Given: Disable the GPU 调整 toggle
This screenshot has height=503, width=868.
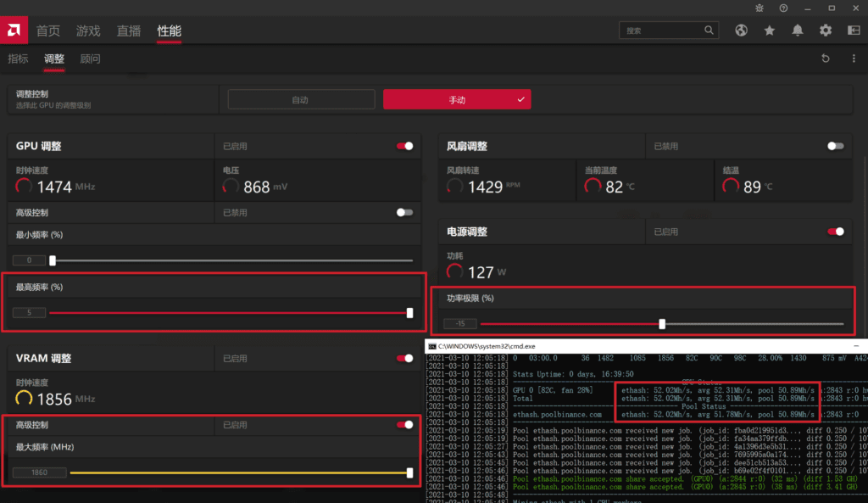Looking at the screenshot, I should [x=405, y=145].
